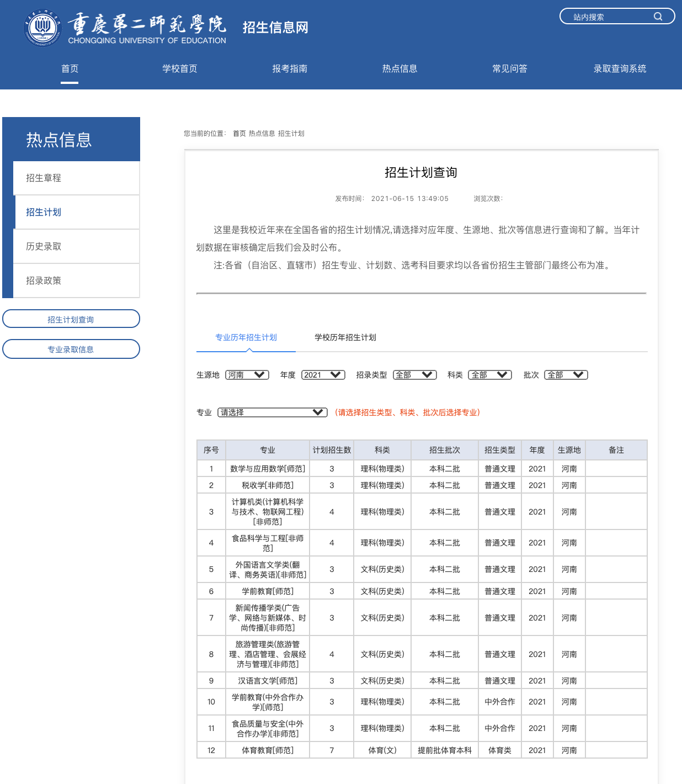
Task: Click the 招生计划查询 button
Action: [x=71, y=319]
